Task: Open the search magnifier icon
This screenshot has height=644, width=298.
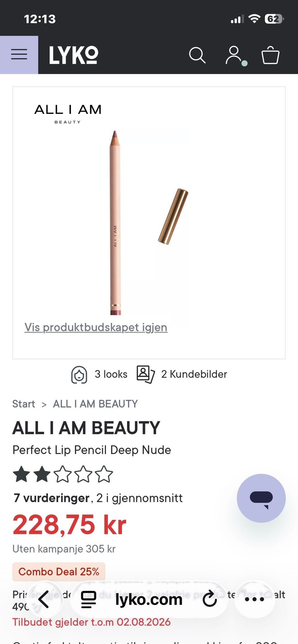Action: [x=197, y=55]
